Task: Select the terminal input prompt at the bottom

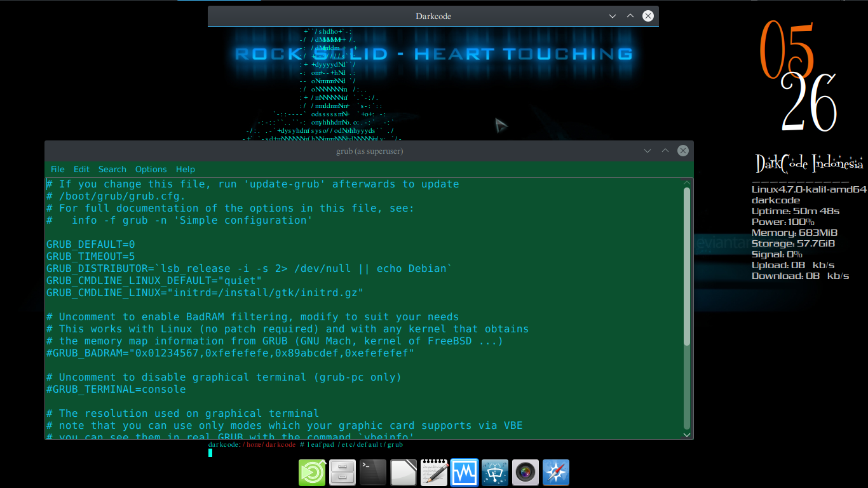Action: [x=210, y=453]
